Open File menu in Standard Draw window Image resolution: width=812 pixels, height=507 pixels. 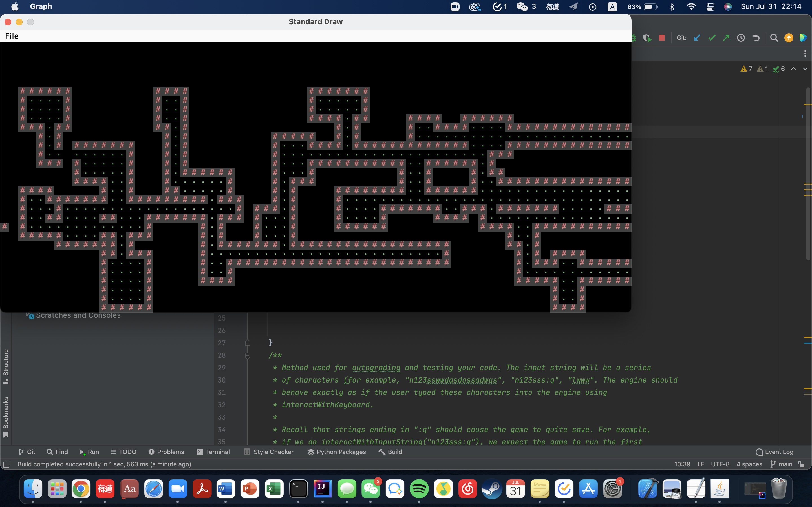tap(12, 36)
